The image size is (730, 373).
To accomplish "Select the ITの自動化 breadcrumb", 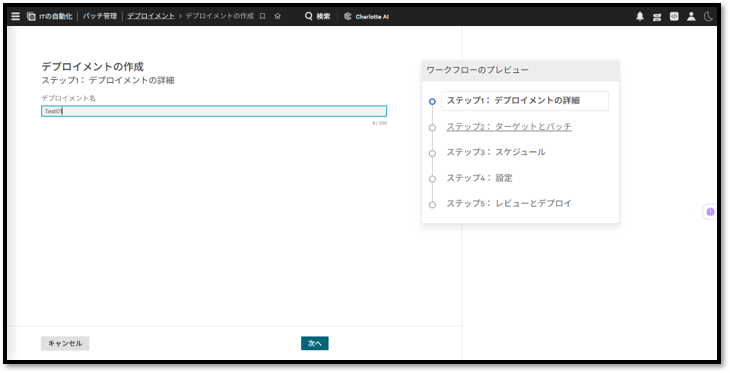I will click(x=55, y=16).
